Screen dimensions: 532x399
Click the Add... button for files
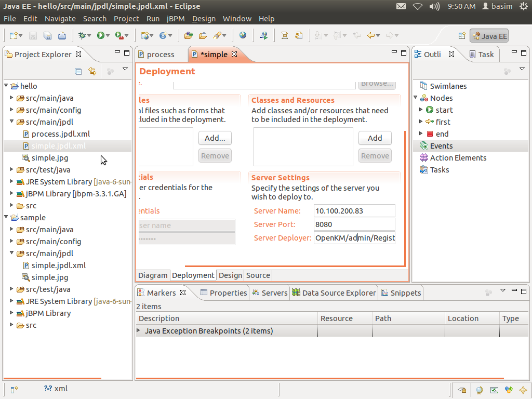(x=215, y=138)
